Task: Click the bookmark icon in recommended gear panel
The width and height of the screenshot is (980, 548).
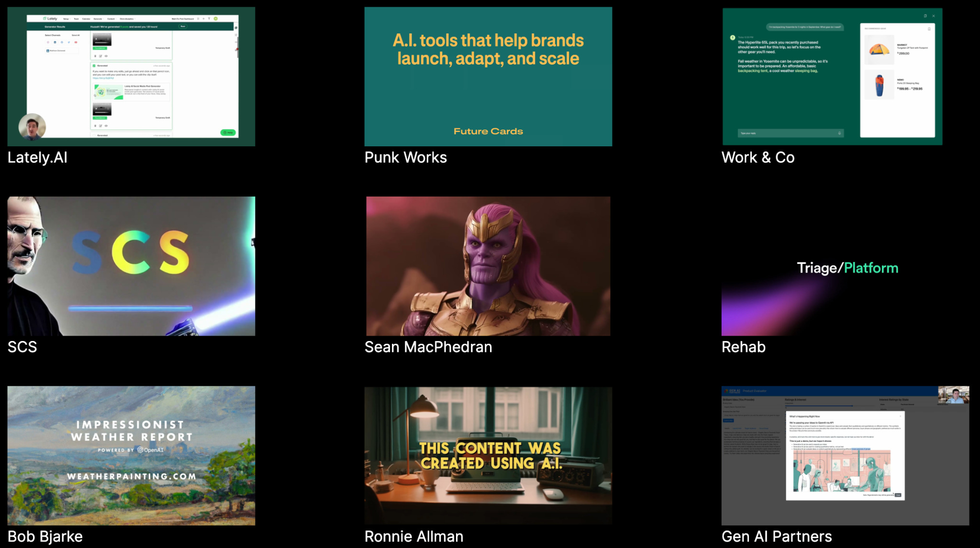Action: click(x=929, y=29)
